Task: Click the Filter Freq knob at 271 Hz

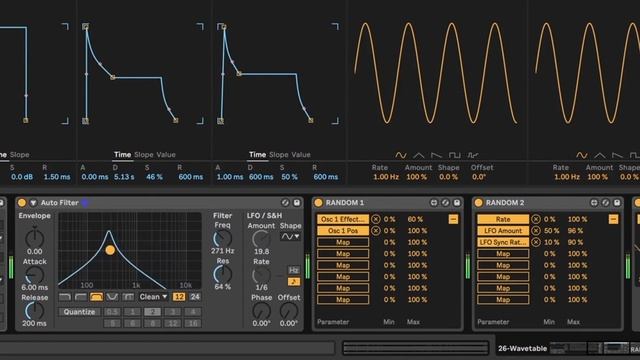Action: click(222, 238)
